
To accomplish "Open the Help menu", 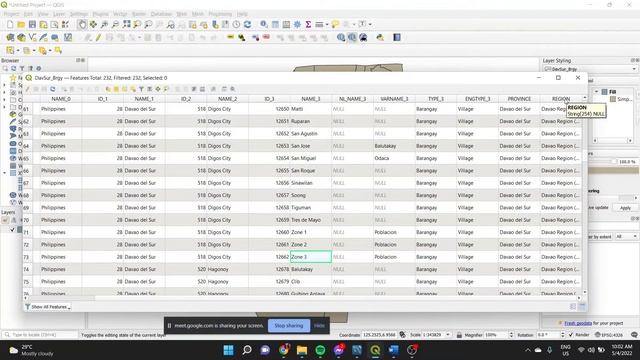I will point(242,14).
